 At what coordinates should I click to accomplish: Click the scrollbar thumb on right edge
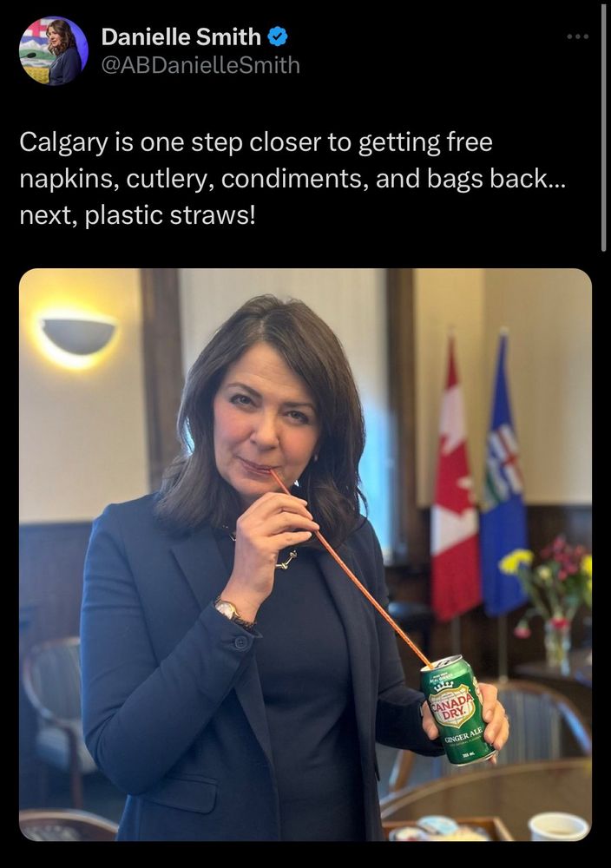604,126
